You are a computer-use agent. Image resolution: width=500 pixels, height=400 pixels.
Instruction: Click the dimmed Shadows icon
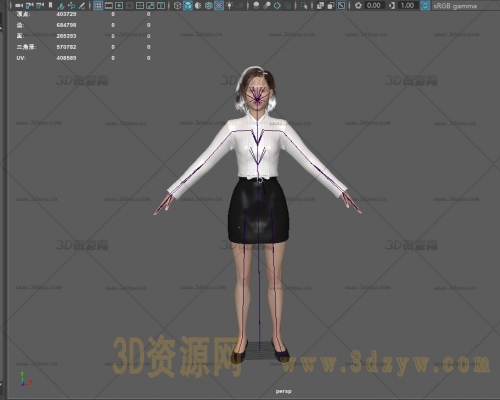240,5
